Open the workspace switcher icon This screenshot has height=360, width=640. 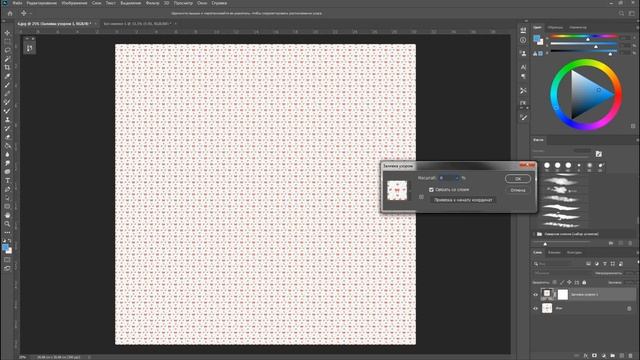pyautogui.click(x=632, y=13)
